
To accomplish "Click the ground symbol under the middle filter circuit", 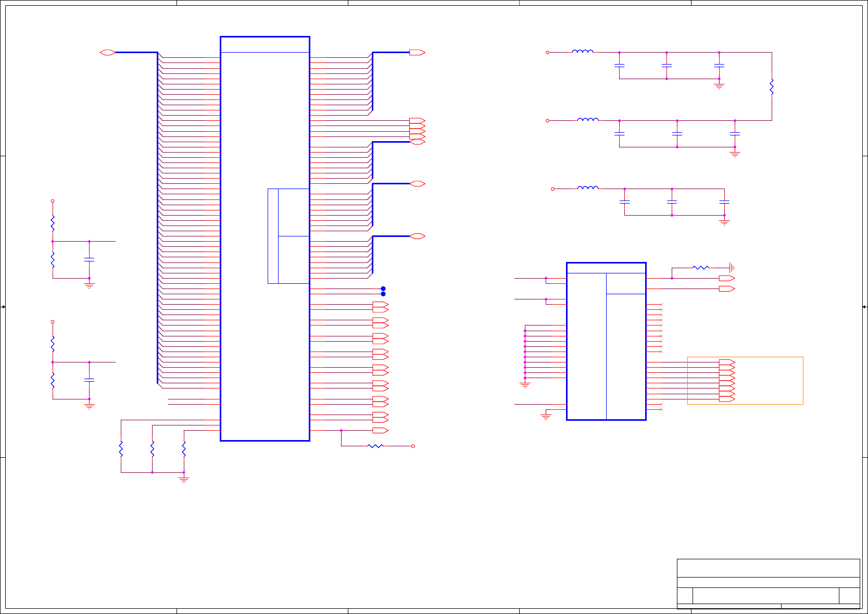I will (x=735, y=154).
